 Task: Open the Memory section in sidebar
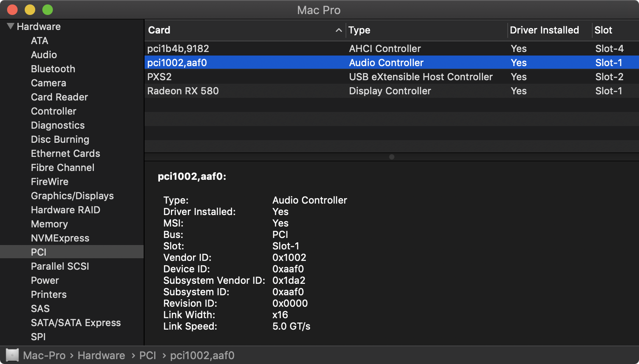(x=49, y=224)
